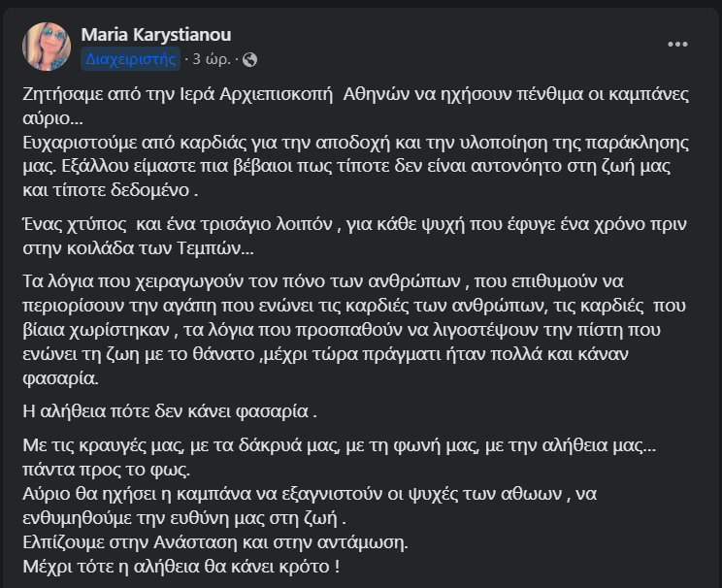This screenshot has width=722, height=588.
Task: Click the Διαχειριστής admin badge
Action: [x=130, y=59]
